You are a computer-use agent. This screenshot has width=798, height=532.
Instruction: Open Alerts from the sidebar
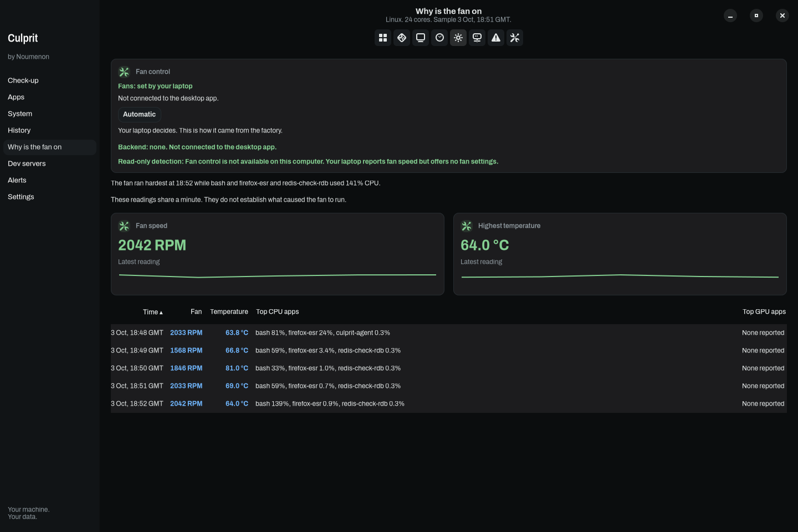coord(49,180)
